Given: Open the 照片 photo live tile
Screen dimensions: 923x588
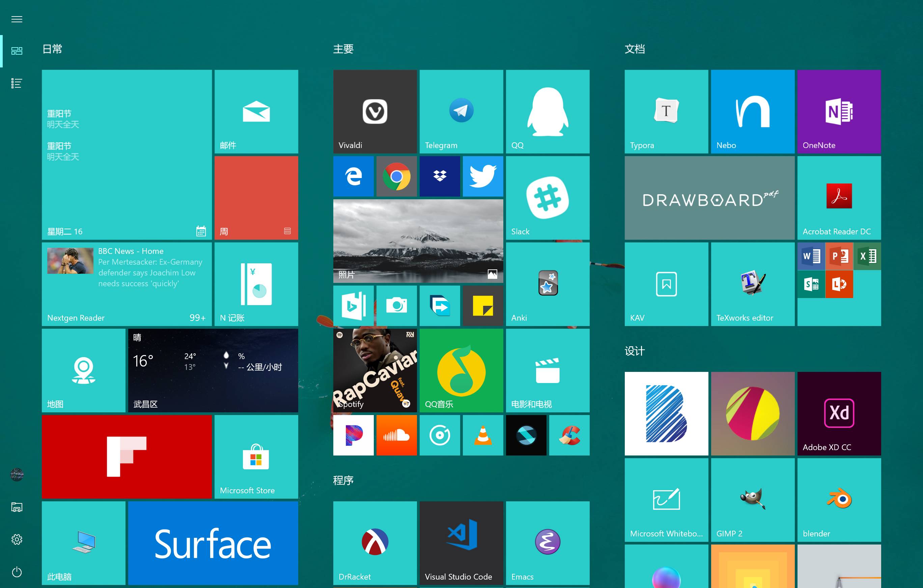Looking at the screenshot, I should [418, 241].
